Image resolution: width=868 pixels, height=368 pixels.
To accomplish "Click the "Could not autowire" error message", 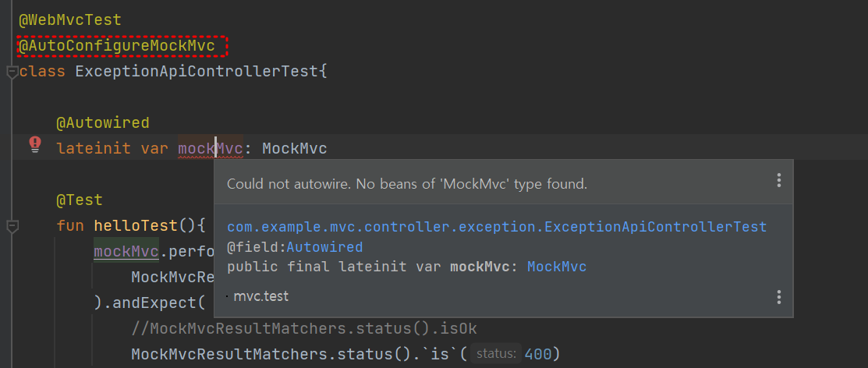I will [x=406, y=184].
